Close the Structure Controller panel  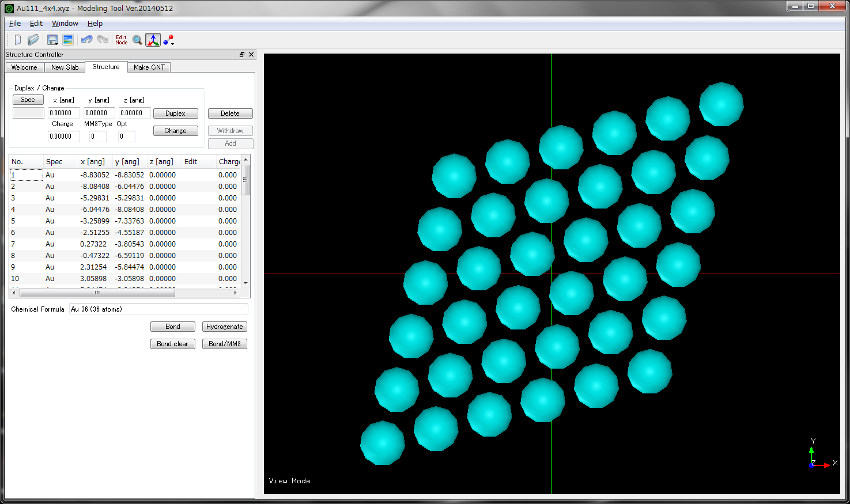[251, 55]
